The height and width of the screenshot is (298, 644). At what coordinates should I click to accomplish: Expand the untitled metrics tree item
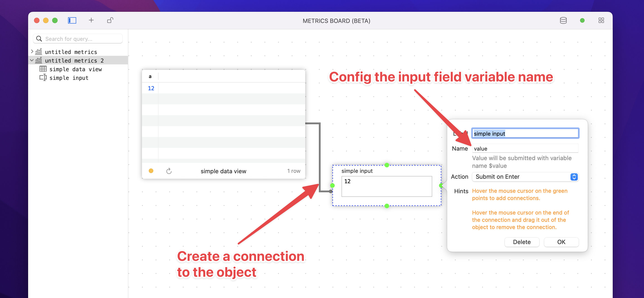pos(32,51)
